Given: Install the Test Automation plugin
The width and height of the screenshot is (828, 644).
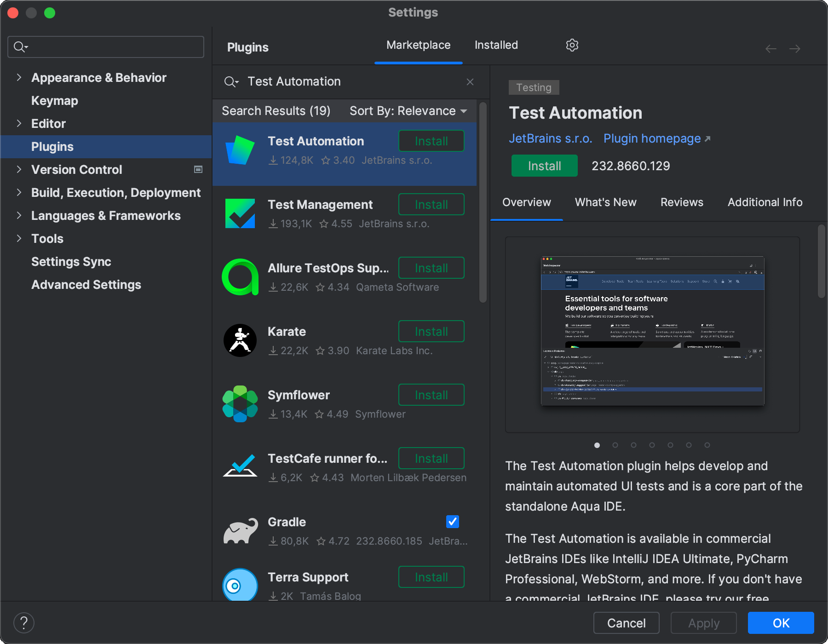Looking at the screenshot, I should point(544,166).
